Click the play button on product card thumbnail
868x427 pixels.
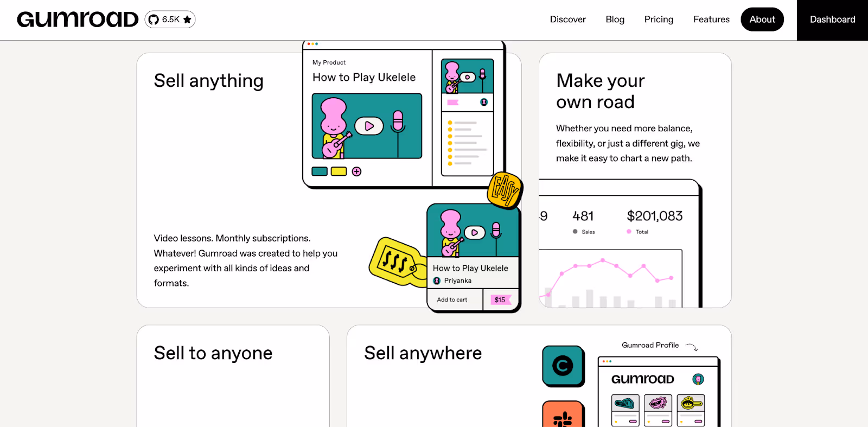click(475, 232)
